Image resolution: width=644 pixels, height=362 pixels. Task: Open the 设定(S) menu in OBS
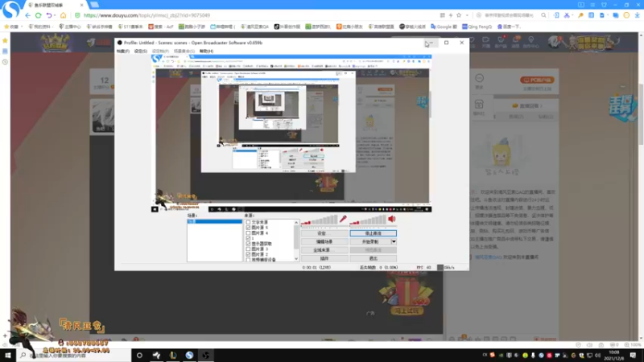[140, 51]
